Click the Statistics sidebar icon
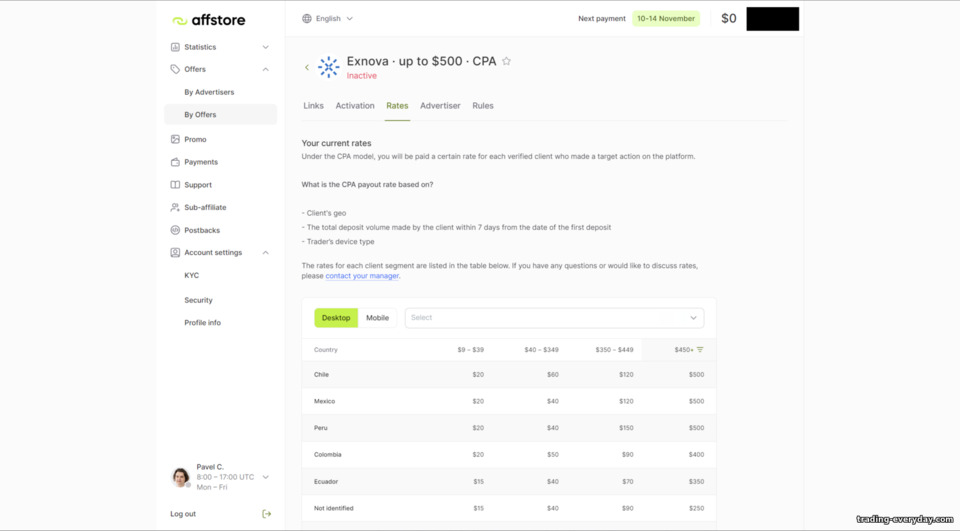Image resolution: width=960 pixels, height=531 pixels. click(175, 47)
